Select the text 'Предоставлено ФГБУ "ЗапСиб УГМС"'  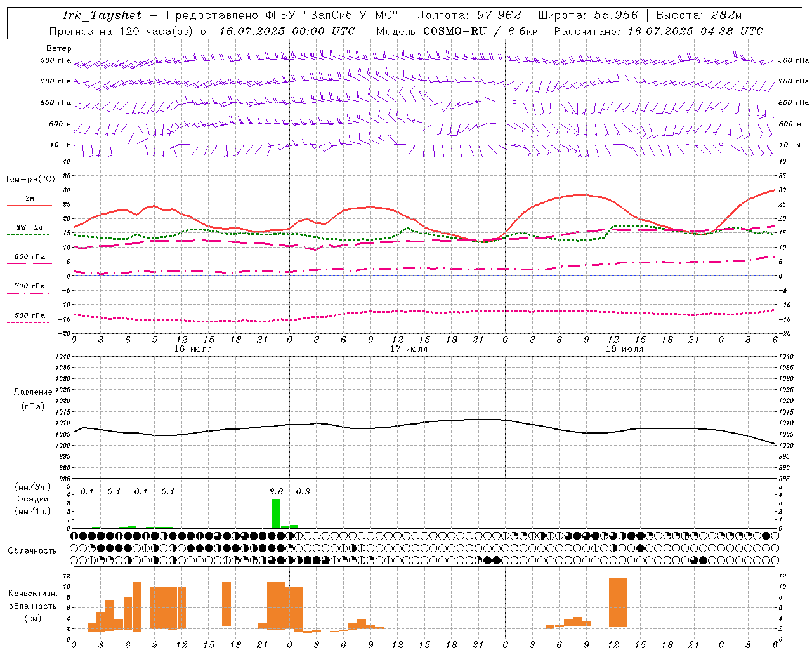click(282, 15)
